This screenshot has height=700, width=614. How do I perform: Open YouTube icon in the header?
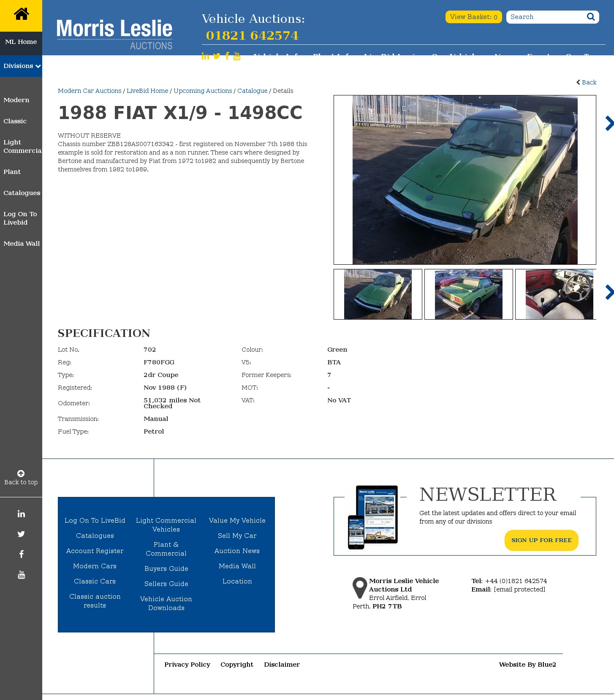[x=237, y=56]
